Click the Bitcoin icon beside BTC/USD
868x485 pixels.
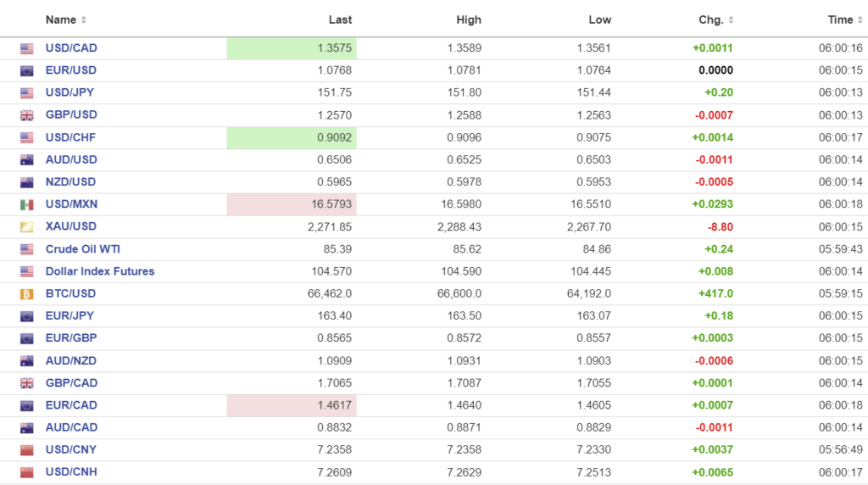click(x=27, y=293)
